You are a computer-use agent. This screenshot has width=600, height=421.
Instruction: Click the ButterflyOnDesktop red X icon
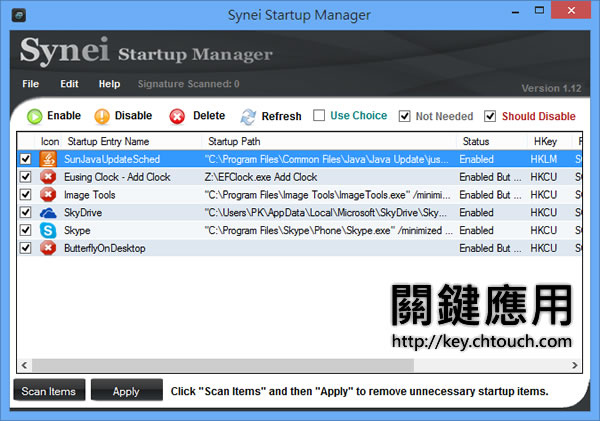(x=48, y=248)
